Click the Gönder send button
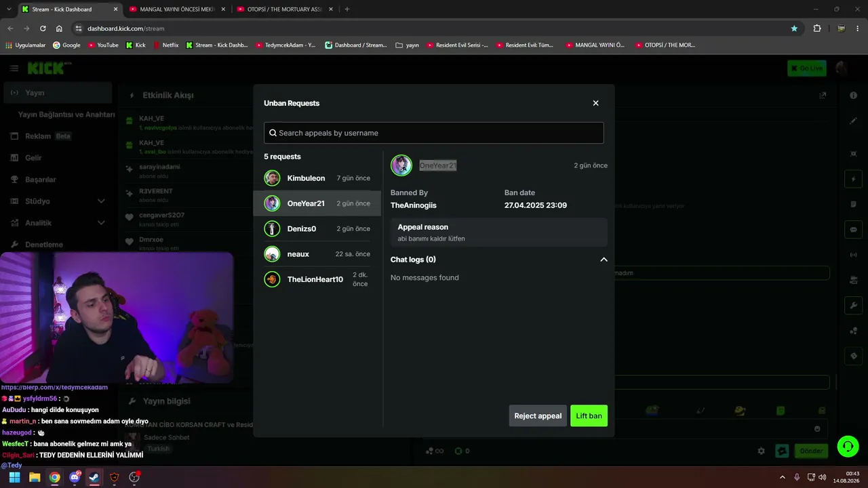 click(811, 451)
